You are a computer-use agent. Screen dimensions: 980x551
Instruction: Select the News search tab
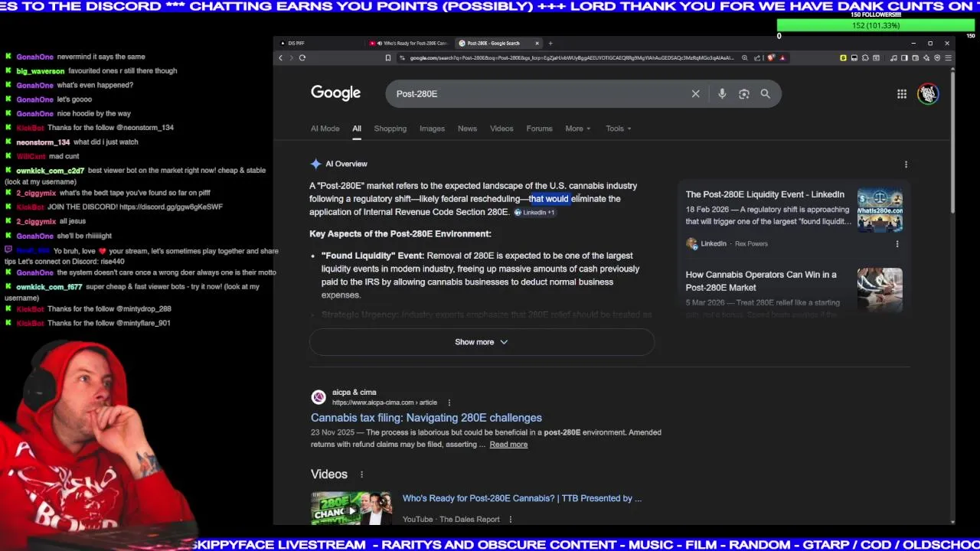[467, 129]
